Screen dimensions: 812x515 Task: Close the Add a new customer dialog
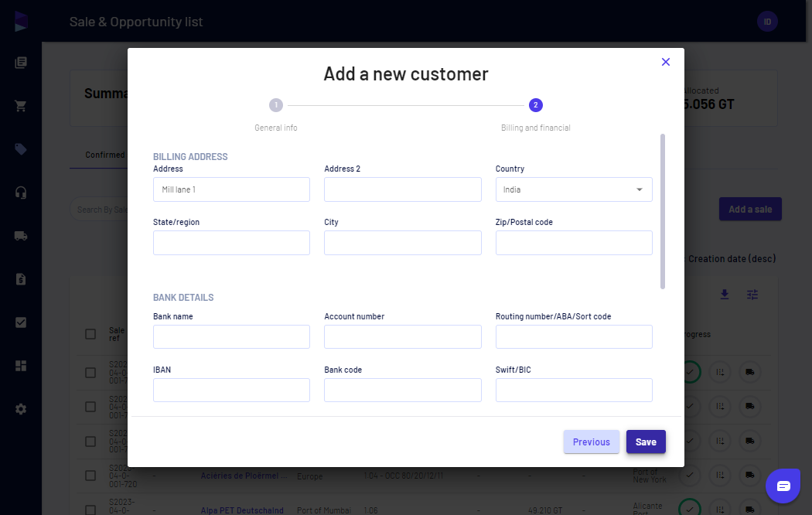coord(665,62)
